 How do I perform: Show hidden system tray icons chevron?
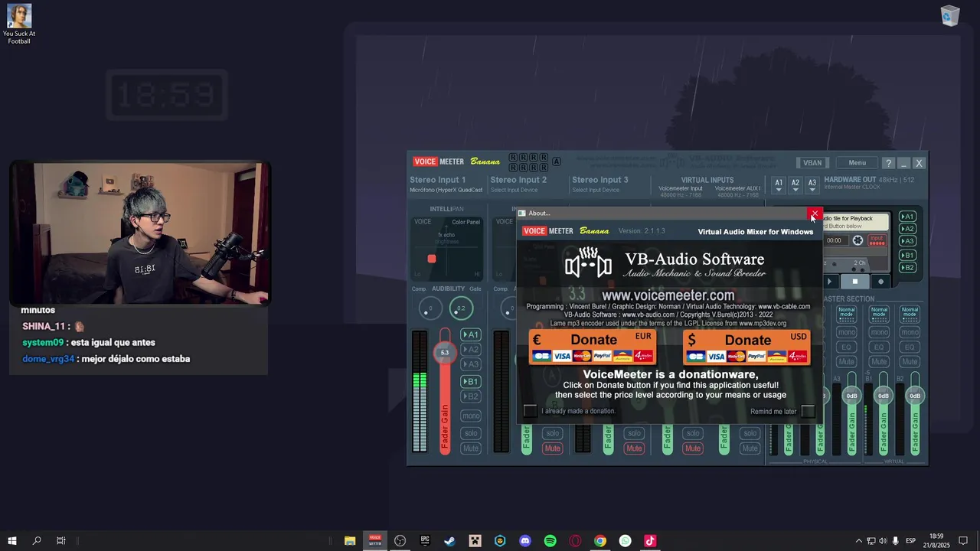(858, 541)
